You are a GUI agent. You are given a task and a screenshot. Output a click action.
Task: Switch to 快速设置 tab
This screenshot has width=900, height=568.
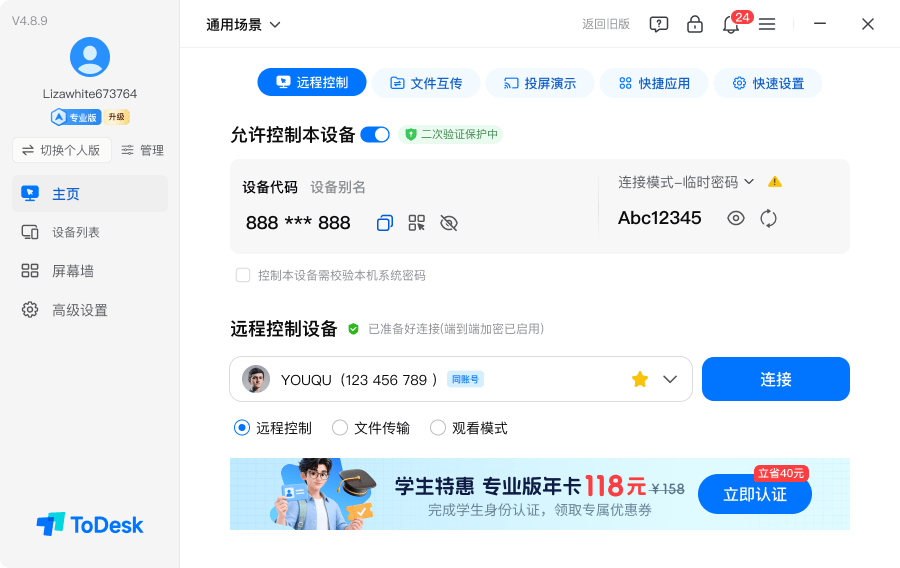768,83
